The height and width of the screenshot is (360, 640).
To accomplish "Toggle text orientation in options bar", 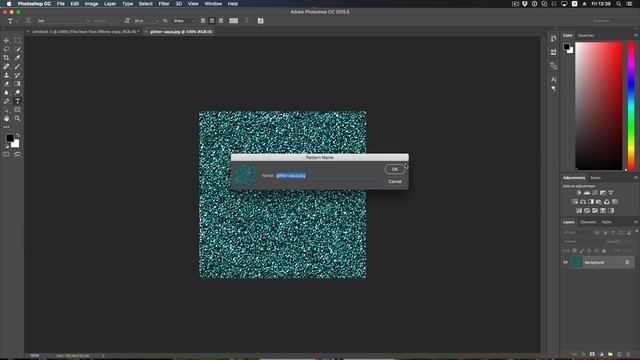I will [28, 21].
